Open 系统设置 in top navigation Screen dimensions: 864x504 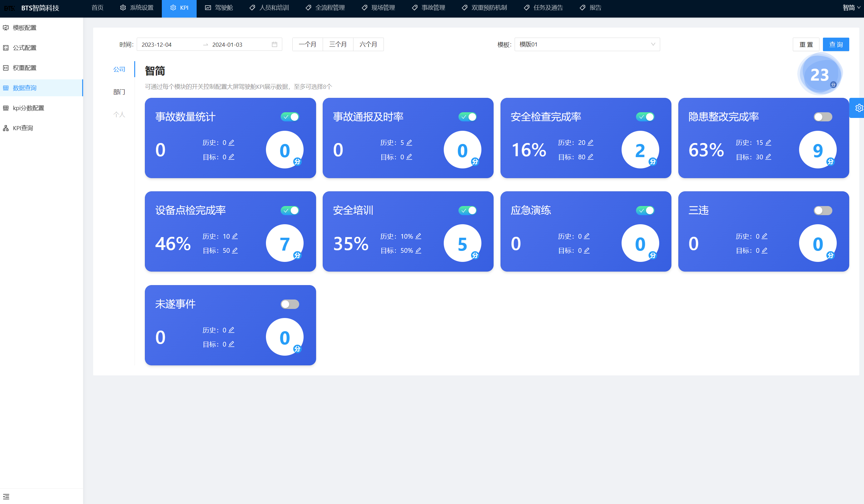137,8
